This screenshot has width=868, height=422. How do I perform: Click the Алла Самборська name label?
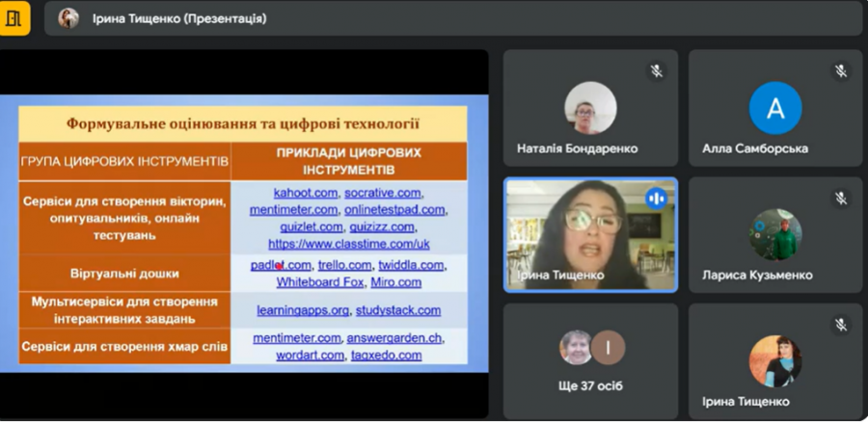[755, 148]
